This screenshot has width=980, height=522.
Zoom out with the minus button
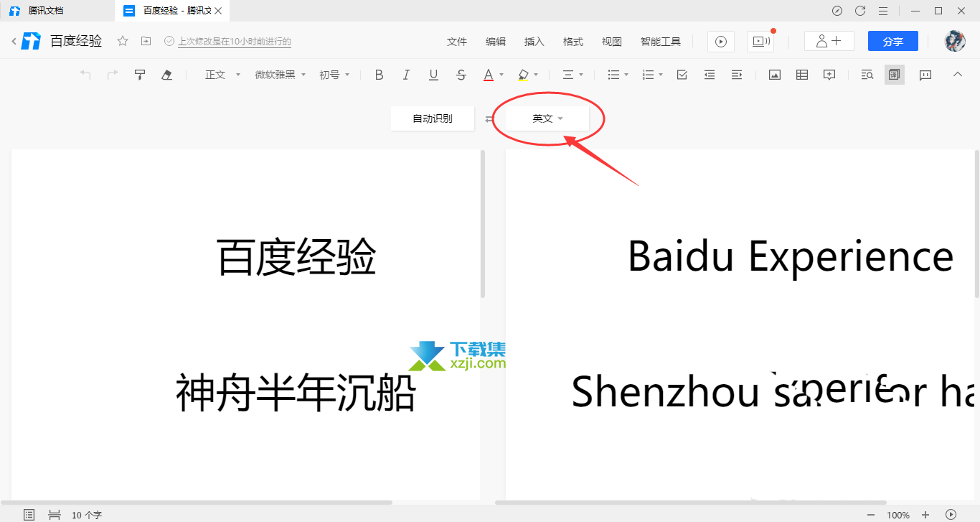pyautogui.click(x=871, y=515)
